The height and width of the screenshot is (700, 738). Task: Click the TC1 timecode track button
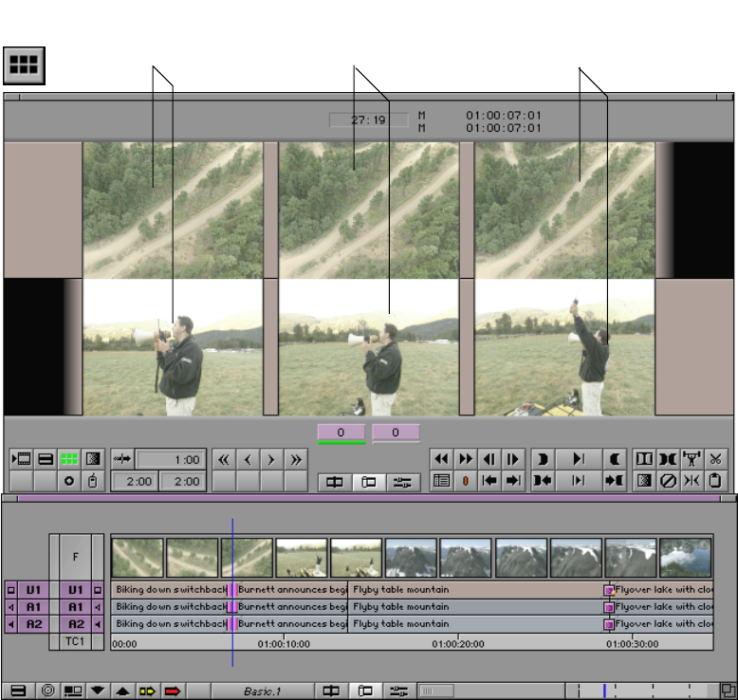pos(75,641)
